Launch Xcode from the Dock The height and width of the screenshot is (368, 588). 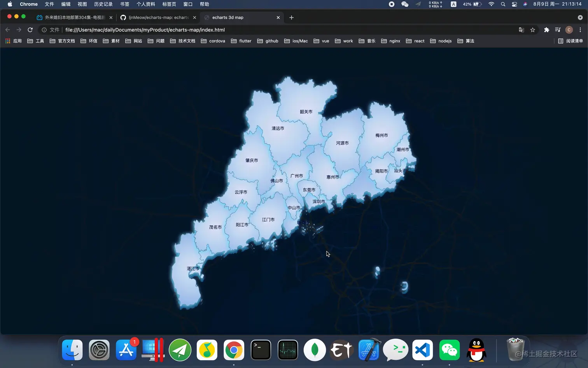point(368,350)
